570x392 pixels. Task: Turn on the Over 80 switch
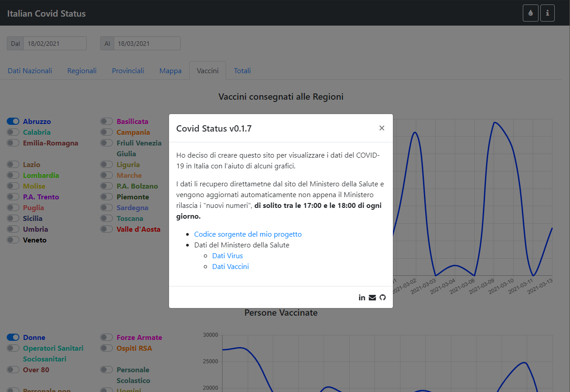(13, 370)
